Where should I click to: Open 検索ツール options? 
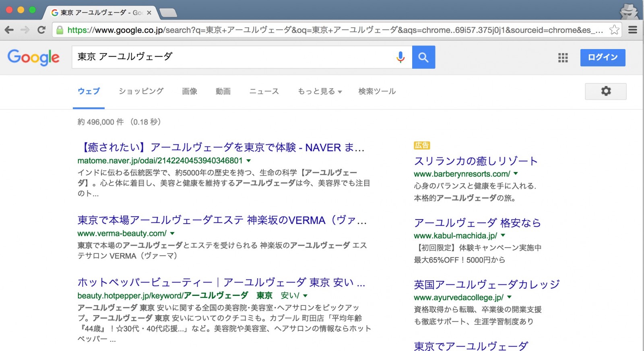click(x=377, y=91)
